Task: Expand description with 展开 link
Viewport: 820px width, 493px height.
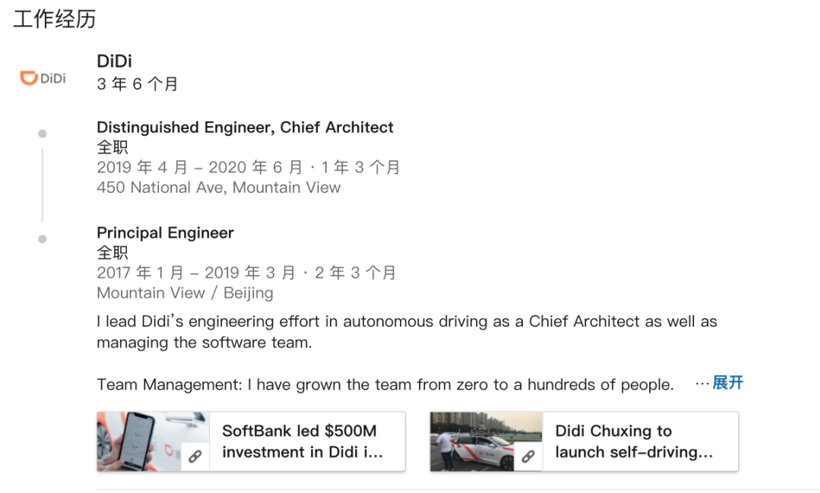Action: [727, 383]
